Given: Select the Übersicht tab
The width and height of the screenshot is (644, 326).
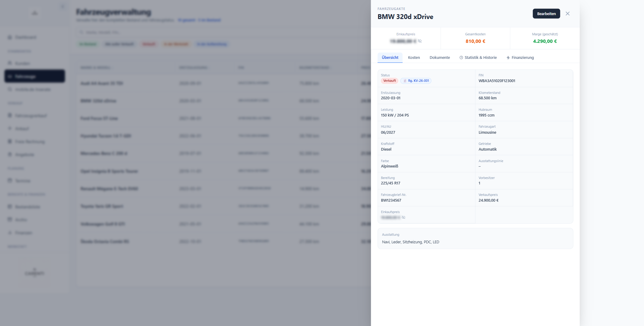Looking at the screenshot, I should (x=390, y=57).
